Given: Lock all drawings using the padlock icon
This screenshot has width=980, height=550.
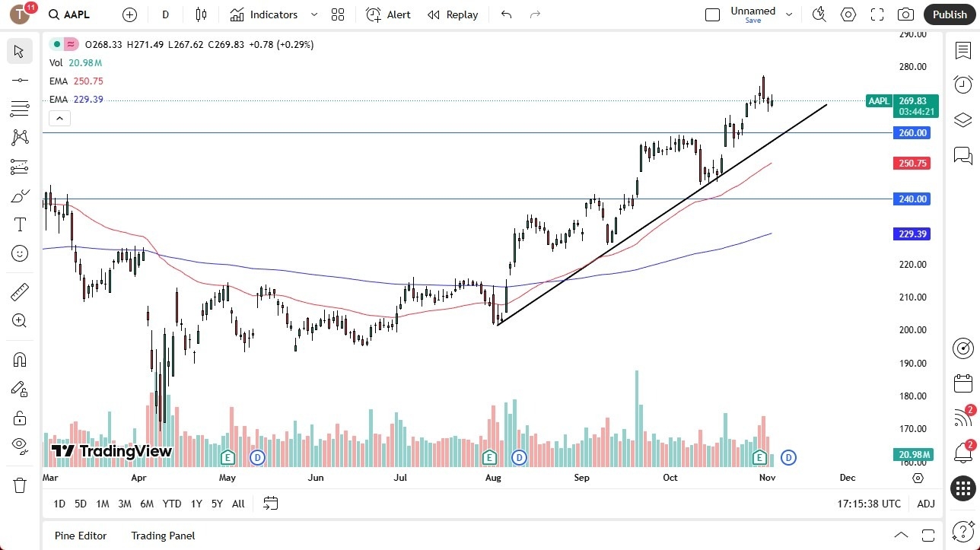Looking at the screenshot, I should coord(19,418).
